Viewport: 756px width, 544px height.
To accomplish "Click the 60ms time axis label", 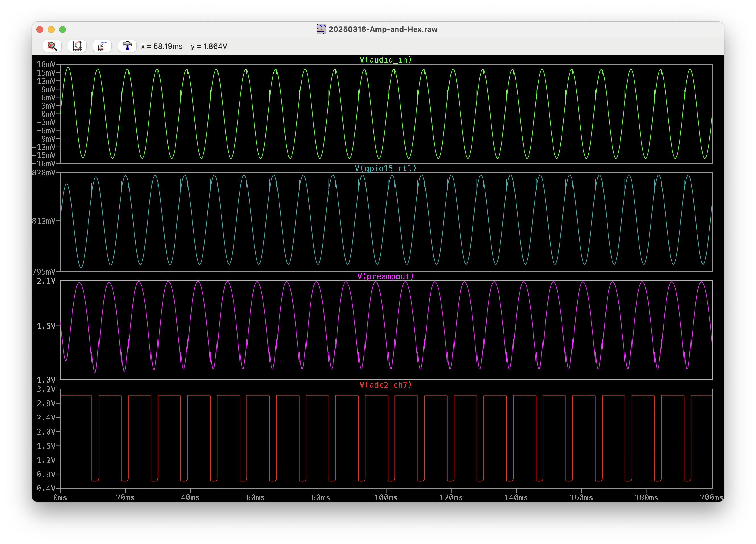I will pyautogui.click(x=256, y=498).
